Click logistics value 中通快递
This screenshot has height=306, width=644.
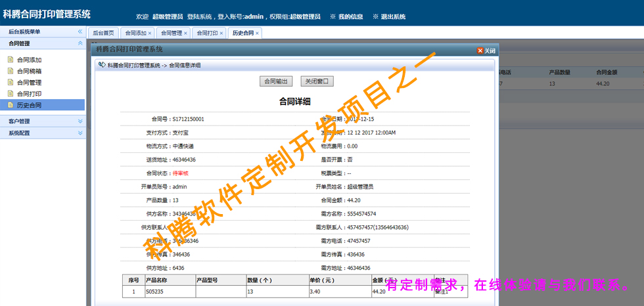coord(183,146)
